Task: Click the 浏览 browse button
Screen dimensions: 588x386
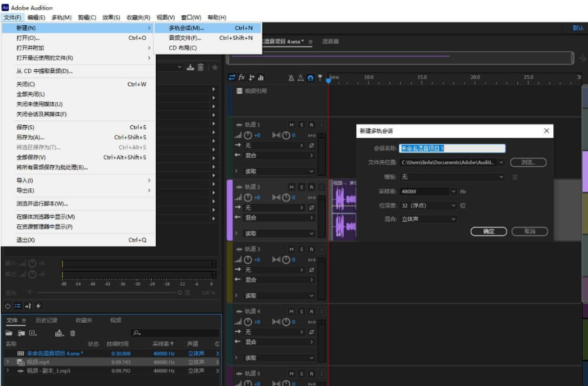Action: click(528, 162)
